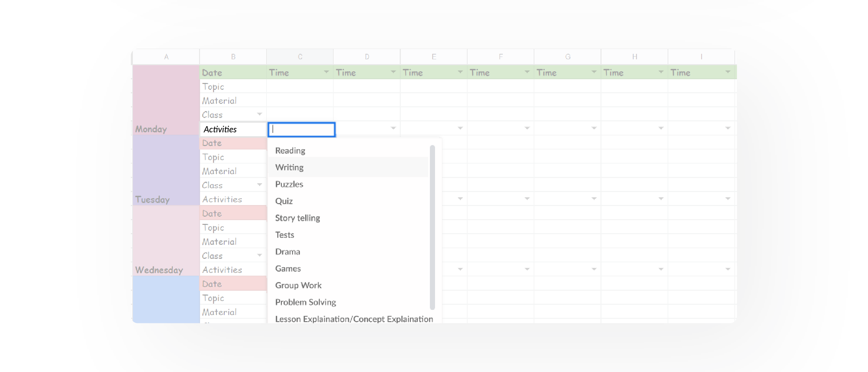Open Monday Activities dropdown in column D
The height and width of the screenshot is (372, 868).
pos(393,128)
